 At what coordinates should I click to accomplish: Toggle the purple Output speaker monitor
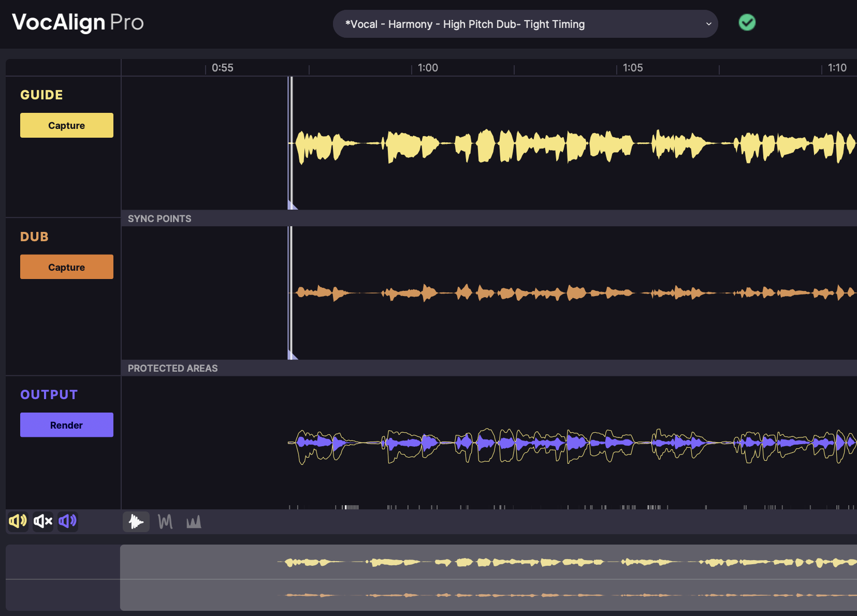tap(68, 521)
